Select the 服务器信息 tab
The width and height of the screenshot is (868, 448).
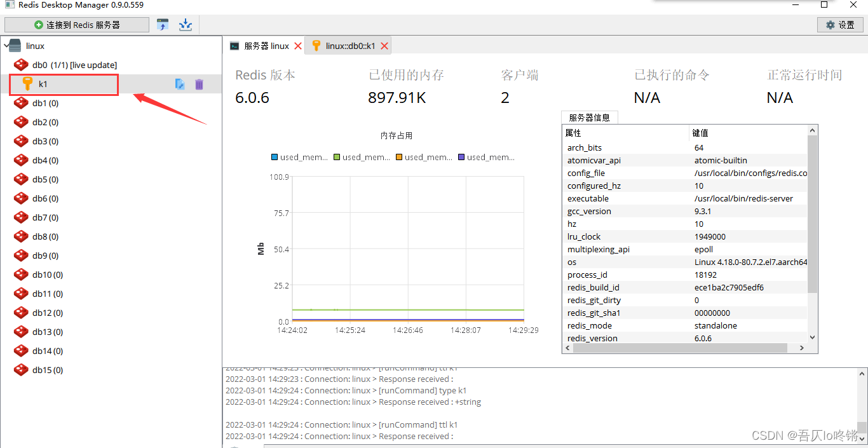pyautogui.click(x=589, y=118)
